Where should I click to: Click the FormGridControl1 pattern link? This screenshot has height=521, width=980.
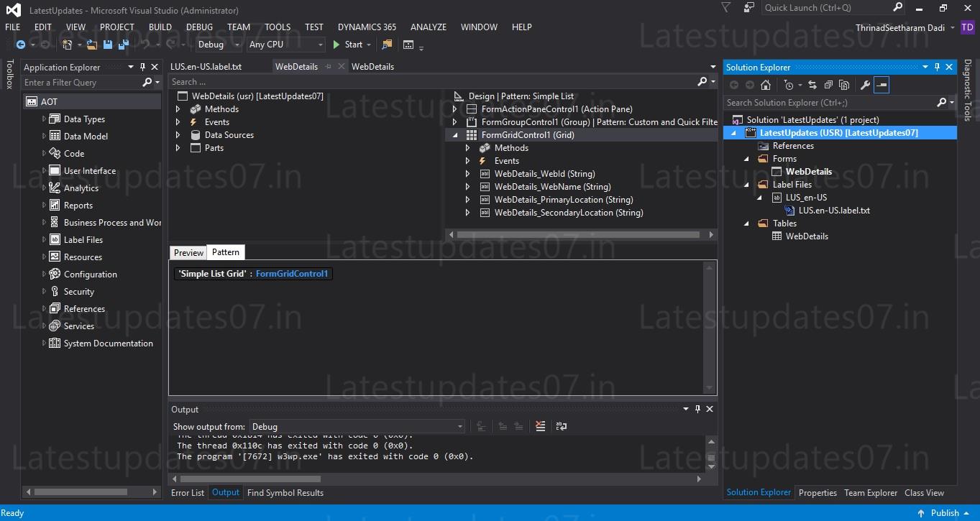tap(291, 273)
